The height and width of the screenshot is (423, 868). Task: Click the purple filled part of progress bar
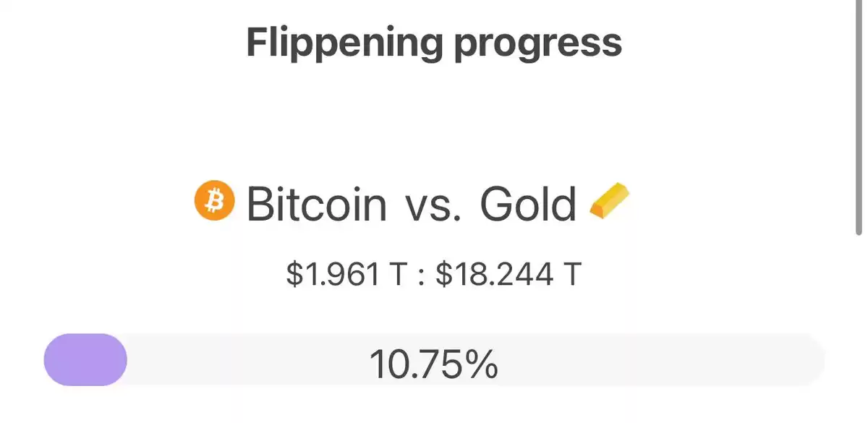(x=85, y=359)
